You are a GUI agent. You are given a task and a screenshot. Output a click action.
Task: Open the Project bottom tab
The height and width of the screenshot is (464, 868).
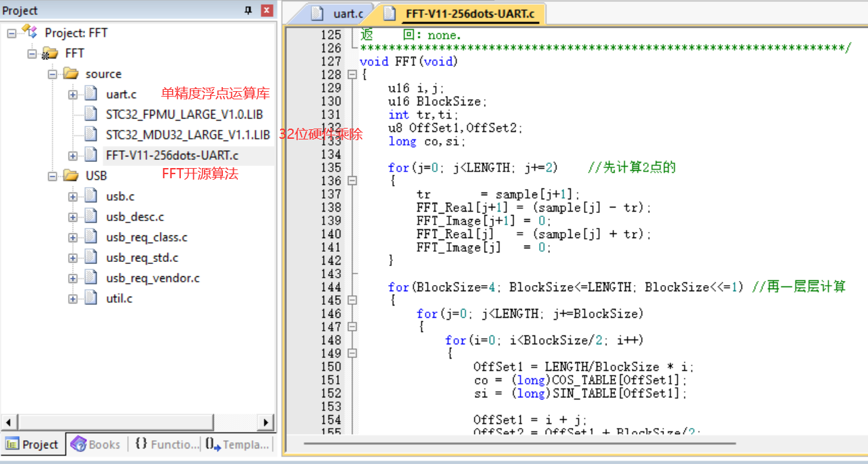pyautogui.click(x=33, y=444)
